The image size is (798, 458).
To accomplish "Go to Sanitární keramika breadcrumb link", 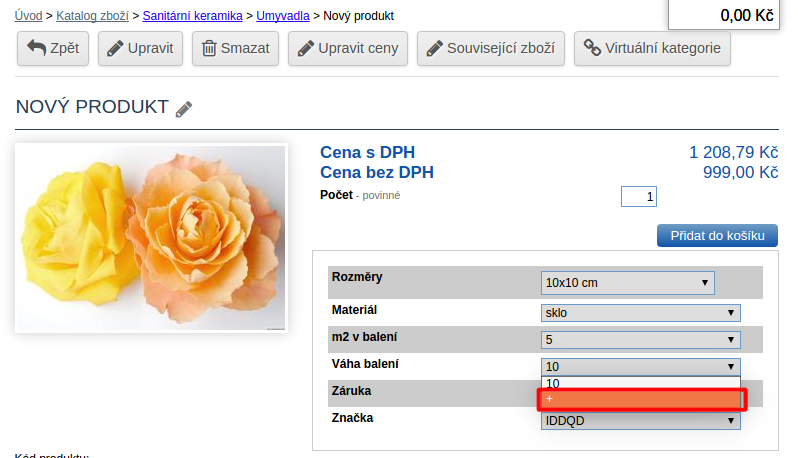I will click(192, 16).
